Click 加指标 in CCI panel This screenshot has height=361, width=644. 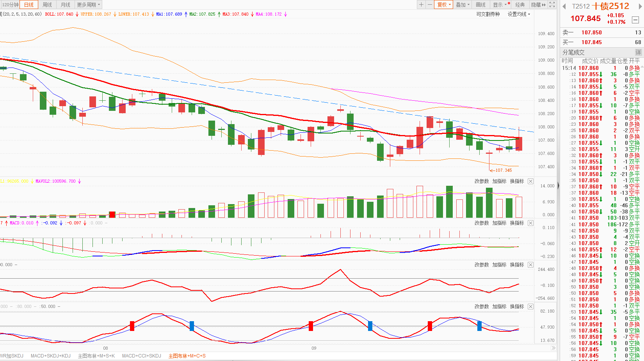coord(499,265)
